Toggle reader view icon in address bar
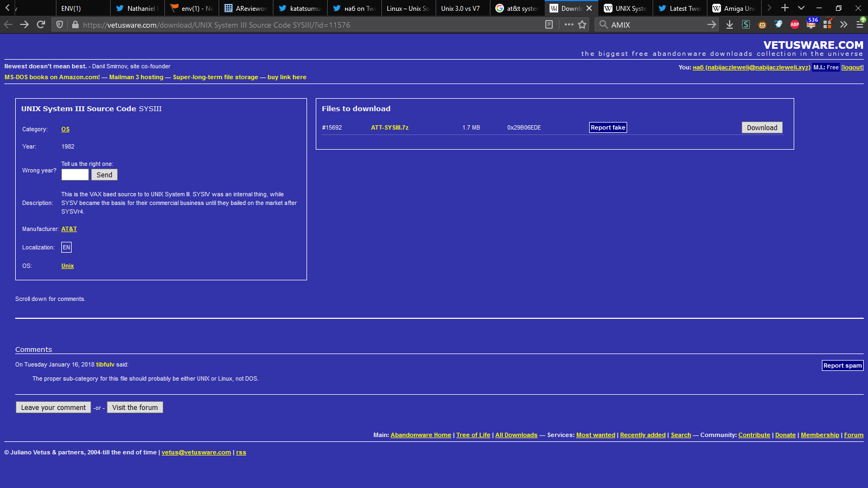868x488 pixels. pos(549,24)
